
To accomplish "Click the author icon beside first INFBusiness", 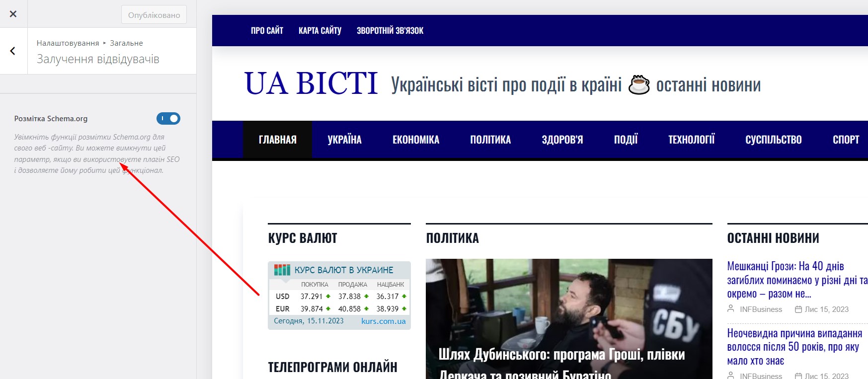I will (x=731, y=309).
